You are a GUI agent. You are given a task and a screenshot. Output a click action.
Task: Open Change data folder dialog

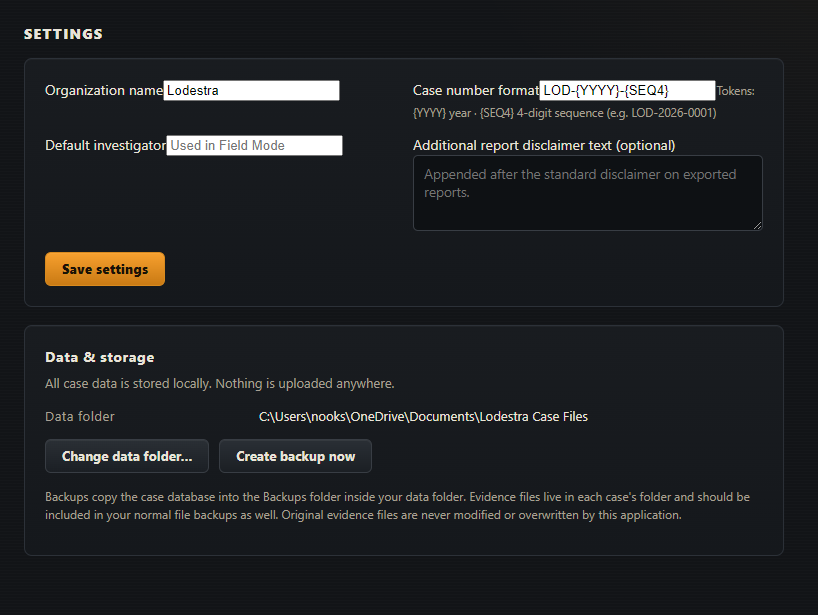coord(127,456)
